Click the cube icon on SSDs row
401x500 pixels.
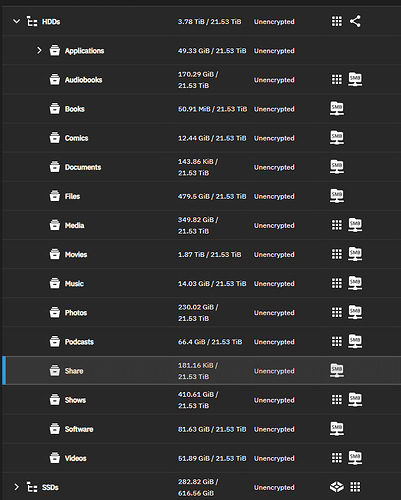pyautogui.click(x=337, y=487)
